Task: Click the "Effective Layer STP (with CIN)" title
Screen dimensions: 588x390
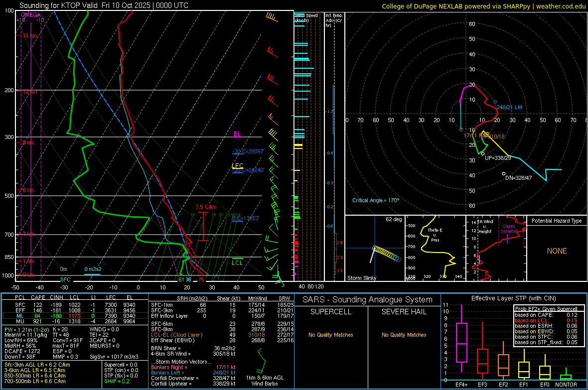Action: (x=513, y=298)
